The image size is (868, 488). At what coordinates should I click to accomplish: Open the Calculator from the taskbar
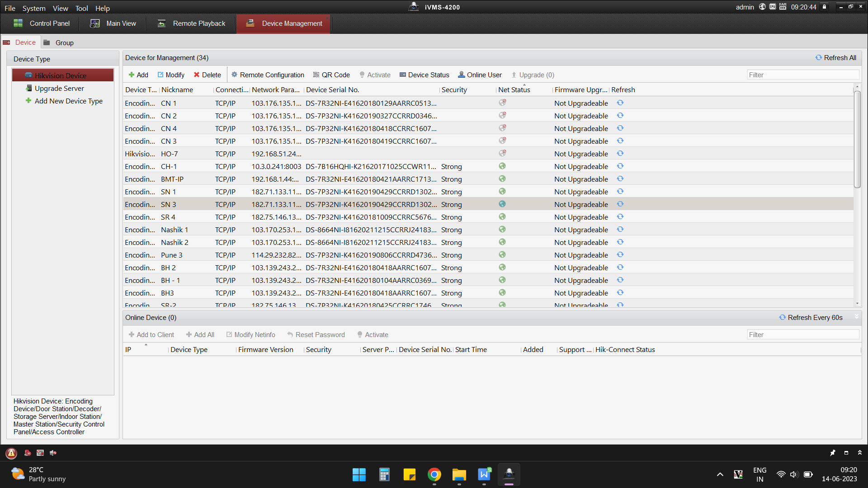point(384,474)
